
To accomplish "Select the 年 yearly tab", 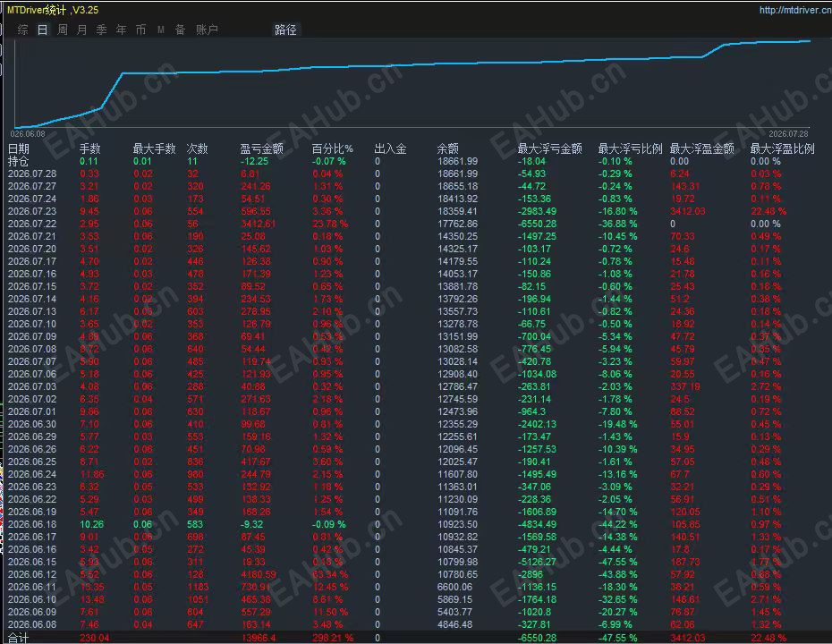I will [121, 30].
